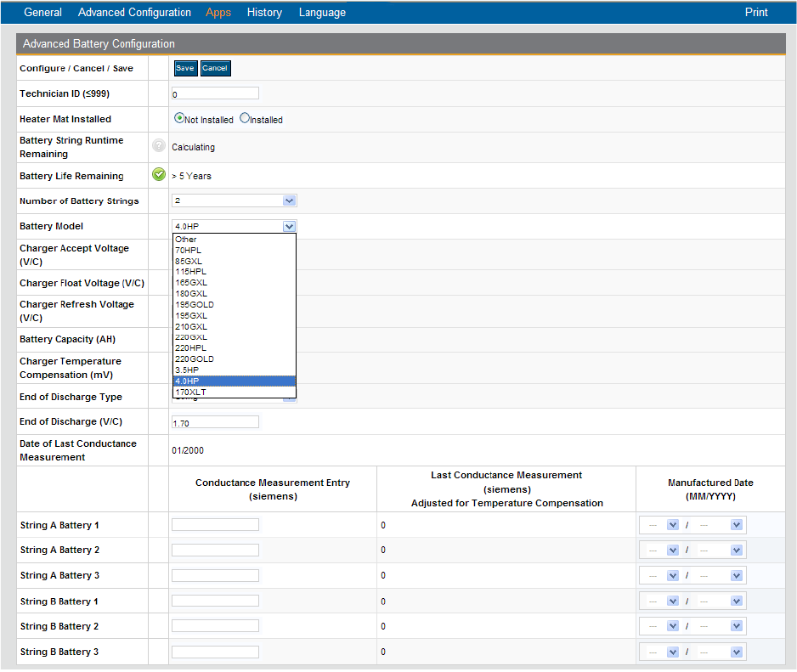This screenshot has width=797, height=672.
Task: Select 220GXL battery model option
Action: tap(235, 337)
